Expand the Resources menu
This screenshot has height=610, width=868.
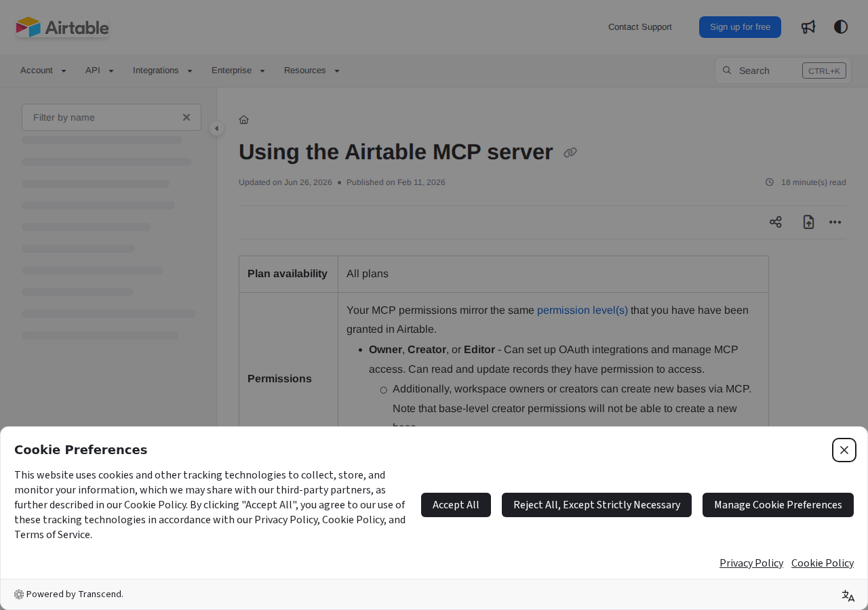[312, 70]
